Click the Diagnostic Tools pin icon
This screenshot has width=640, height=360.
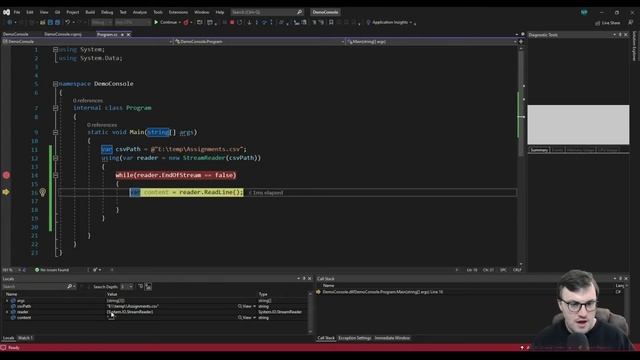click(620, 35)
